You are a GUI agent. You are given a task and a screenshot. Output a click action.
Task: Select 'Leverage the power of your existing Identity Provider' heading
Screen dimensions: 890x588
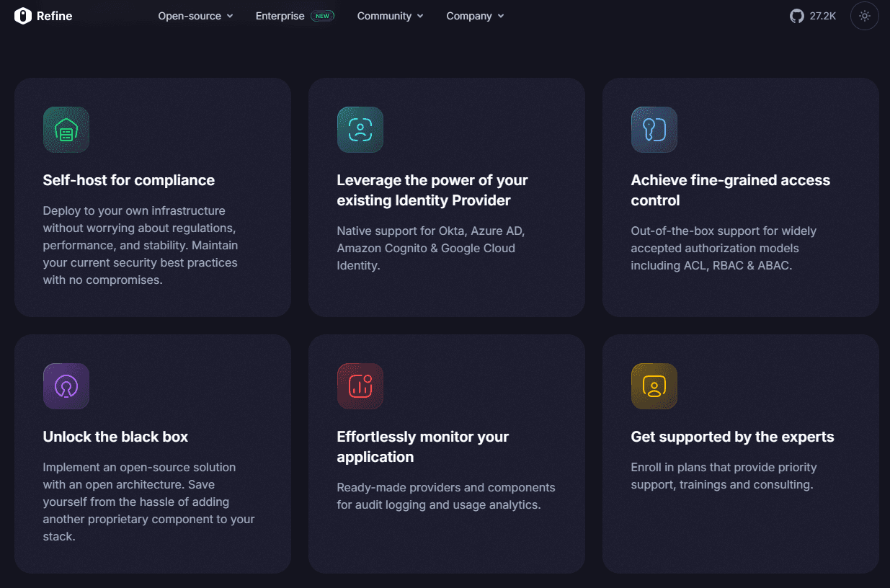[432, 190]
